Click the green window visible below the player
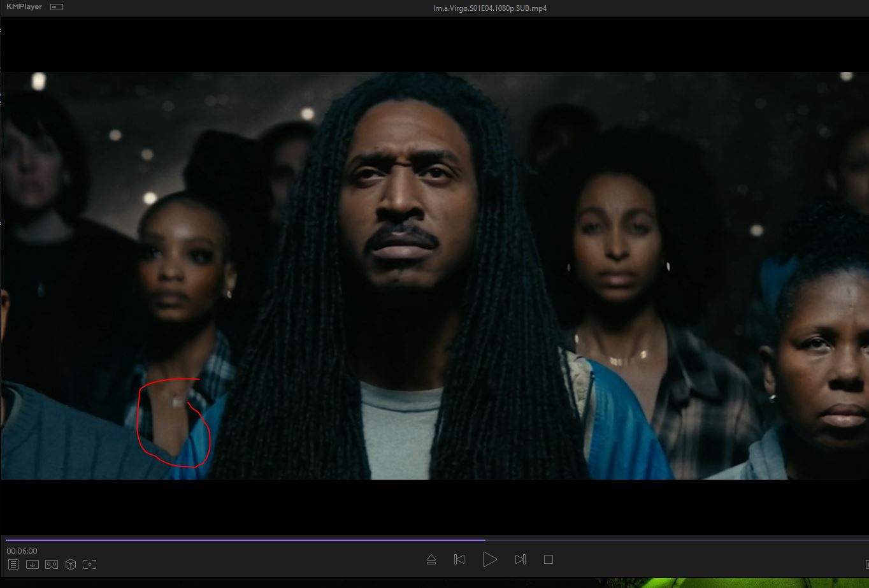Screen dimensions: 869x588 tap(733, 583)
